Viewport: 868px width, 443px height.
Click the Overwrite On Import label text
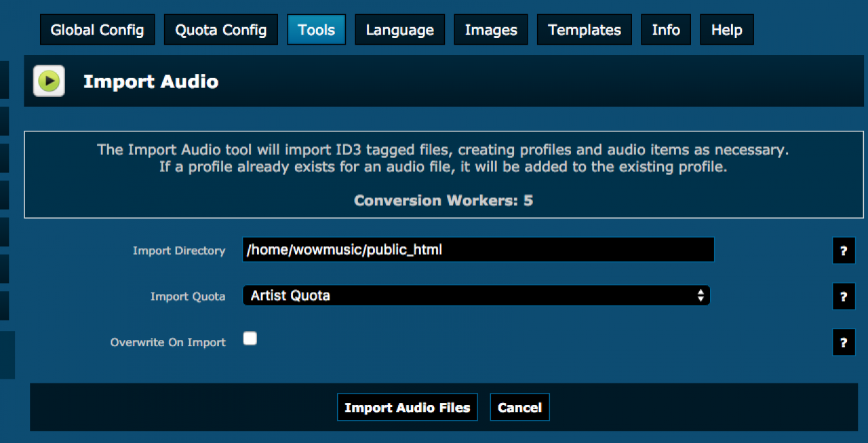167,343
